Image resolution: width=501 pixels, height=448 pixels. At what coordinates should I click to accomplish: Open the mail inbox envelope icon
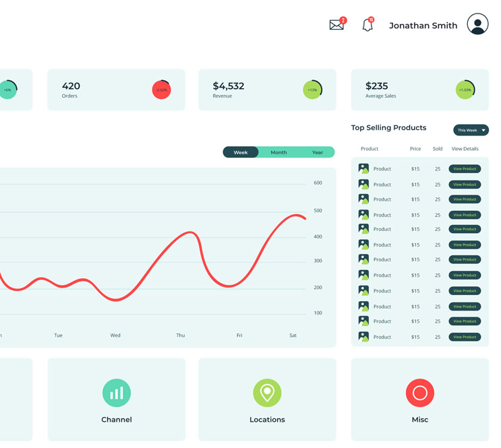coord(336,25)
